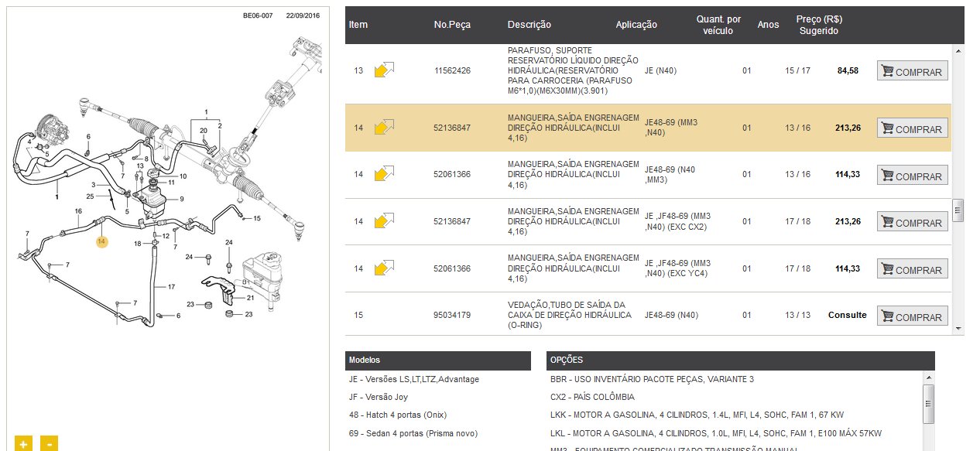Click callout number 17 on the diagram hose
Image resolution: width=980 pixels, height=451 pixels.
coord(171,286)
